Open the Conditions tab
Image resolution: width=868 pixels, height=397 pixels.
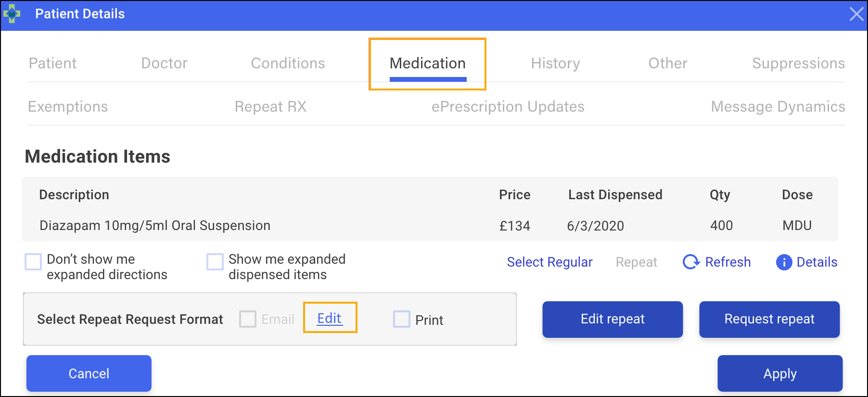click(x=288, y=63)
